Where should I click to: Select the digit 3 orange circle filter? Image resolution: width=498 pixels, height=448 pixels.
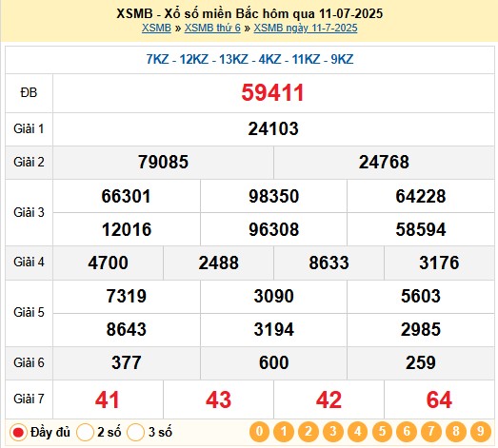[333, 432]
